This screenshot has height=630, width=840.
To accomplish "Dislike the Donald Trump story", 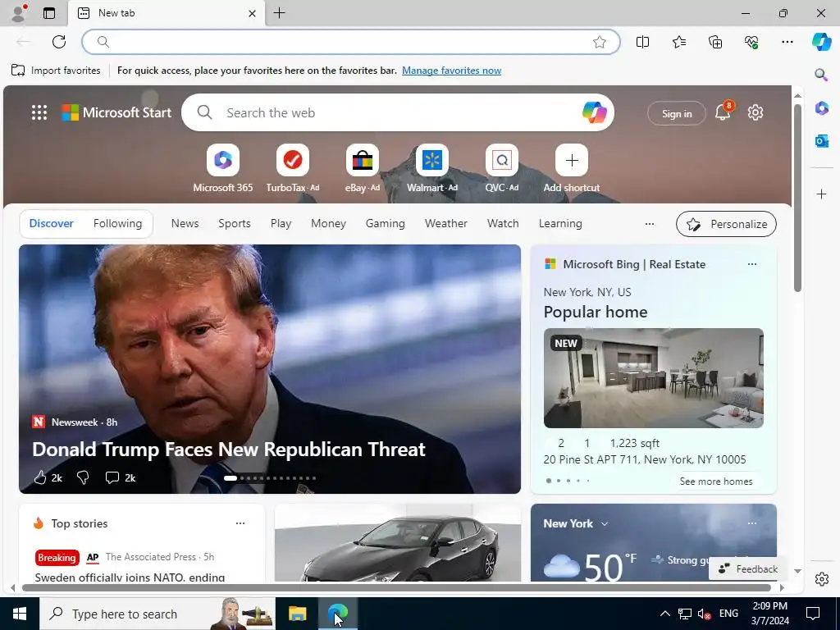I will [83, 477].
